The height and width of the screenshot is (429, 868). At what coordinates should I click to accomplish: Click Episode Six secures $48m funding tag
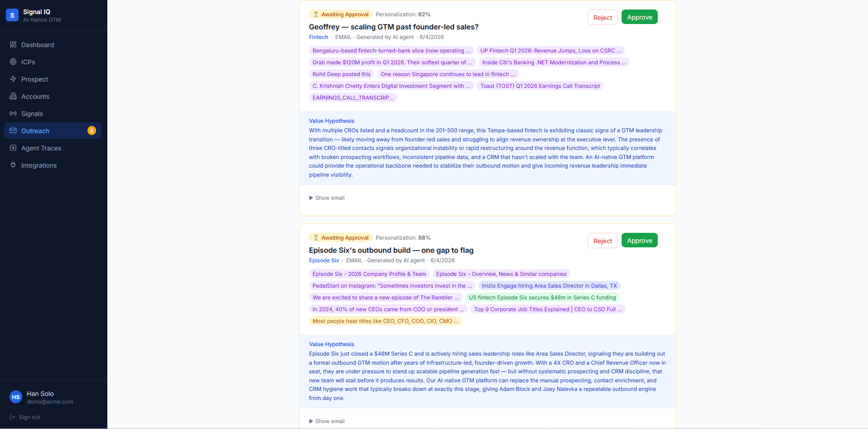click(542, 297)
